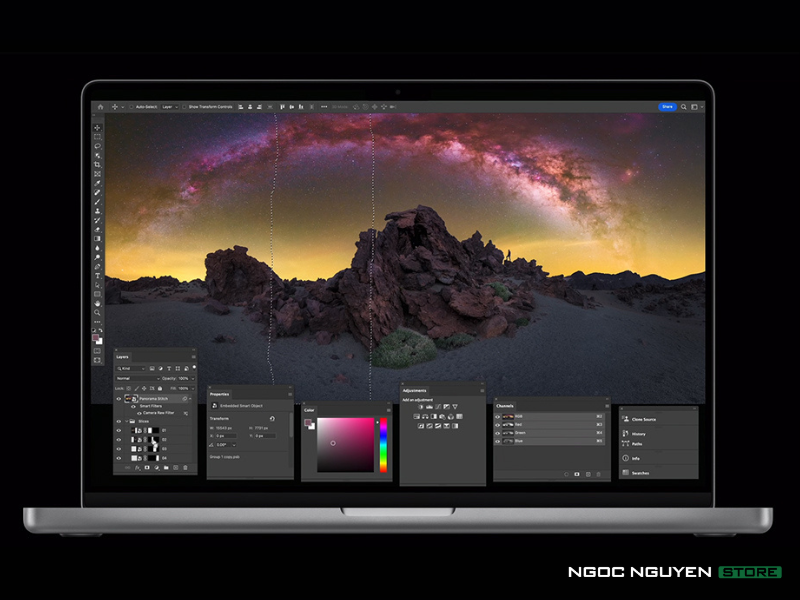Click the Home icon in options bar

99,106
